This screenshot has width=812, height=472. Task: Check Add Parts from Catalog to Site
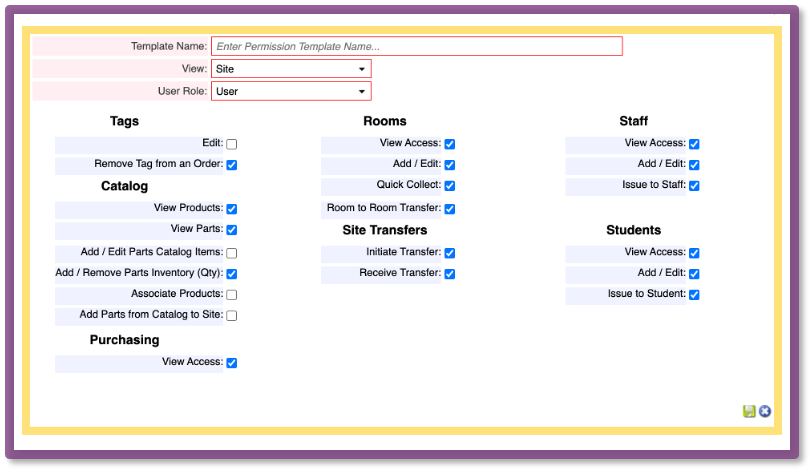point(232,316)
